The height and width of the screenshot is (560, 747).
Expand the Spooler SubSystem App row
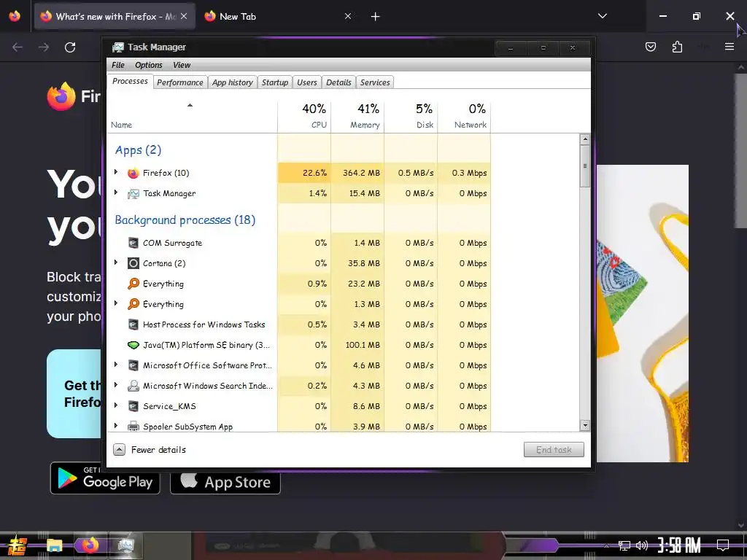[116, 426]
